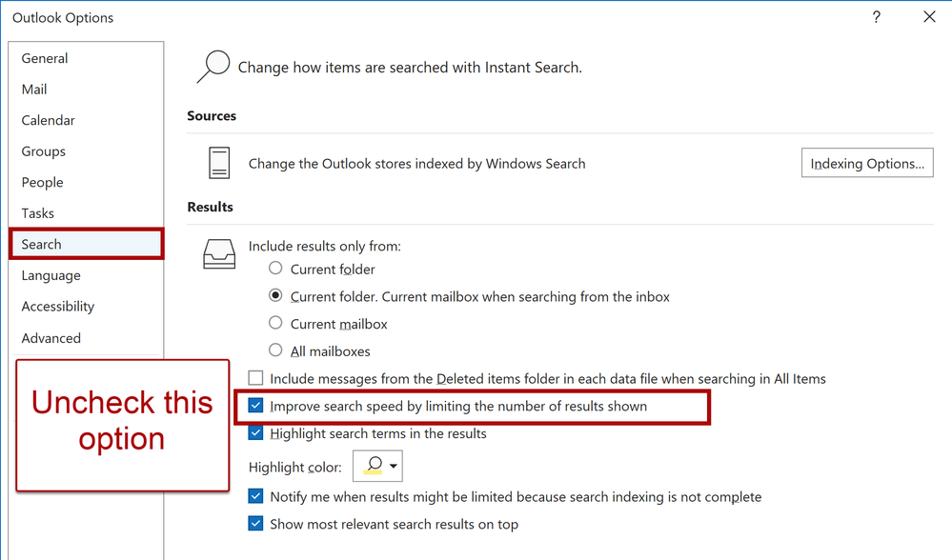Click the Instant Search magnifying glass icon

213,67
